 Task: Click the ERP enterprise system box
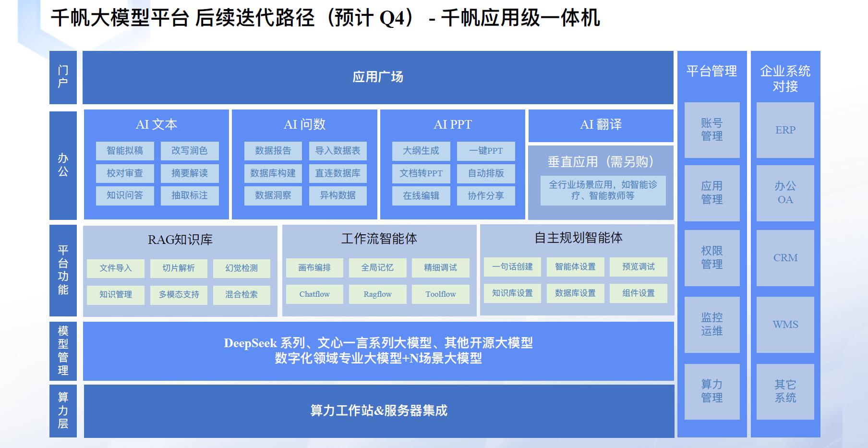pos(785,130)
